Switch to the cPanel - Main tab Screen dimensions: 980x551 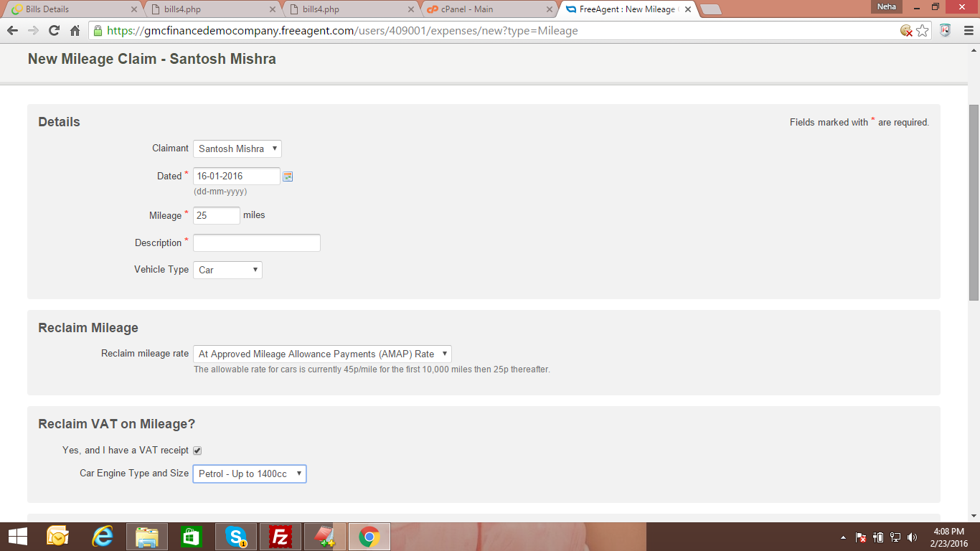pyautogui.click(x=488, y=9)
